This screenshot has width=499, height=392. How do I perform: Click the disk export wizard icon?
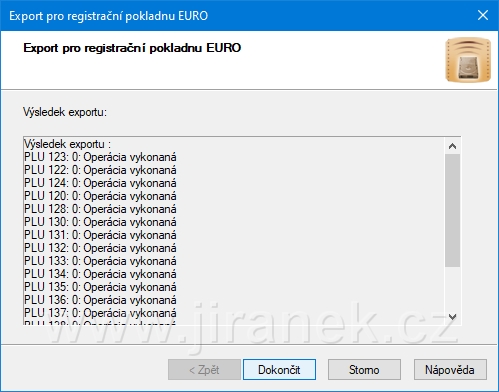point(468,60)
